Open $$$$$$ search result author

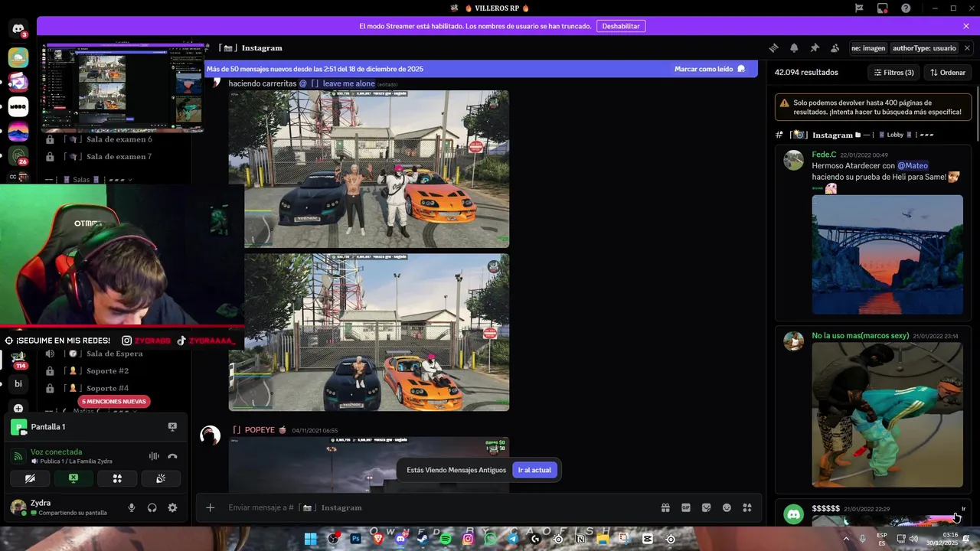pos(826,509)
